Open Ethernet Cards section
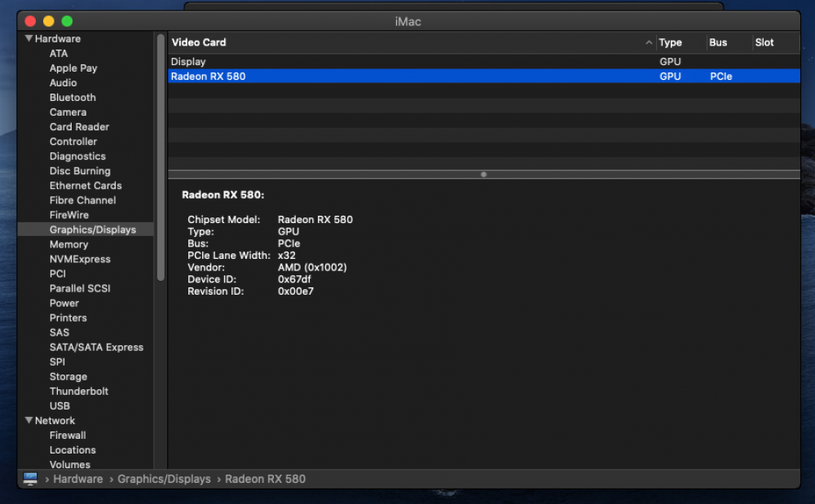Image resolution: width=815 pixels, height=504 pixels. point(86,186)
